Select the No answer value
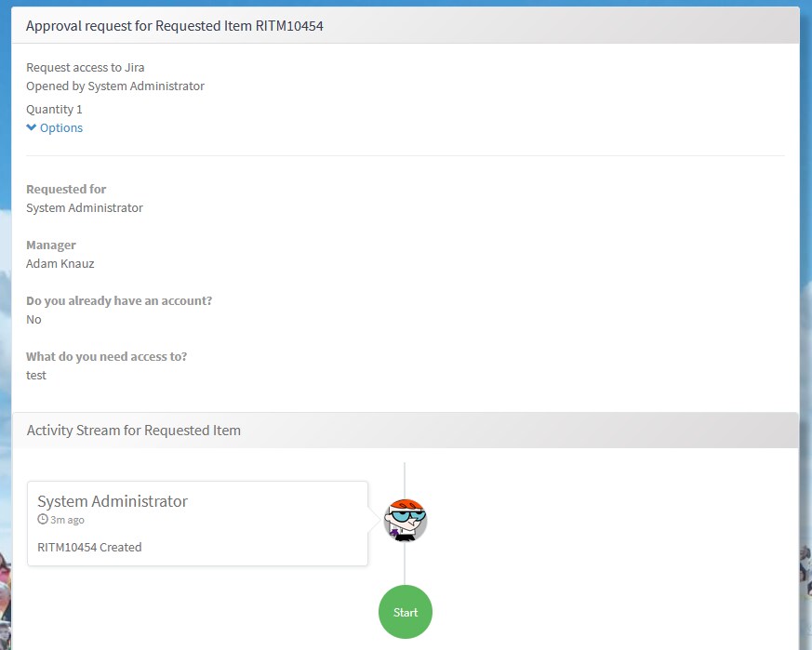Image resolution: width=812 pixels, height=650 pixels. click(34, 319)
